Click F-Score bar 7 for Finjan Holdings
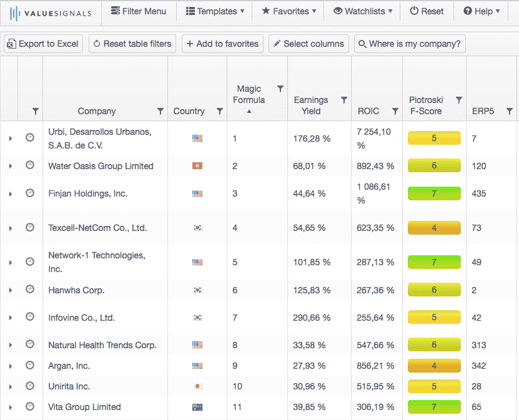The width and height of the screenshot is (519, 420). tap(434, 193)
